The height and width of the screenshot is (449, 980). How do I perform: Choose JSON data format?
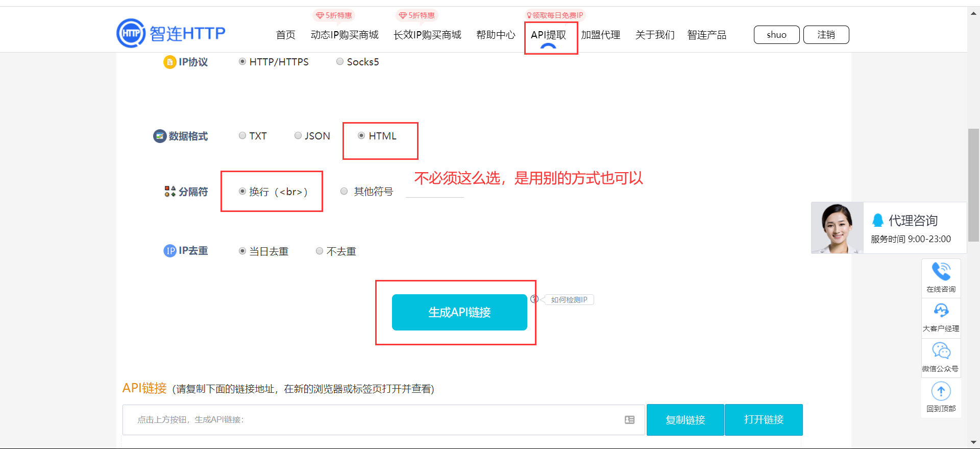tap(298, 136)
